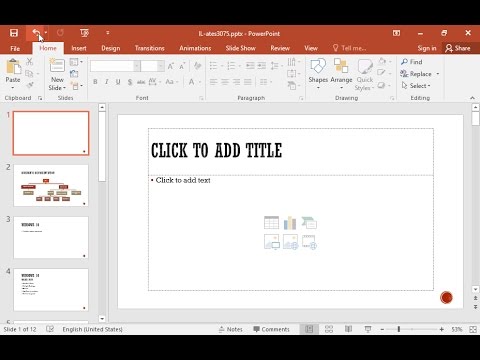Click the zoom slider handle
The height and width of the screenshot is (360, 480).
coord(399,329)
